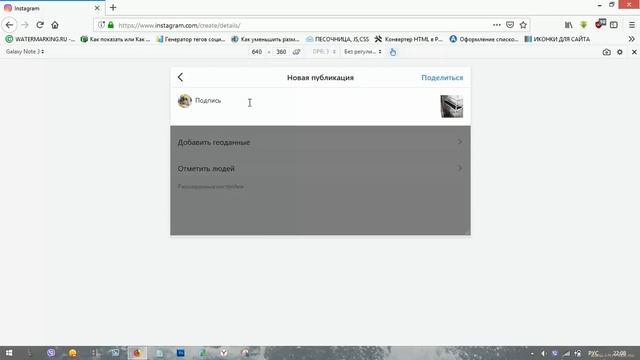Open Viber from the taskbar
640x360 pixels.
point(51,353)
